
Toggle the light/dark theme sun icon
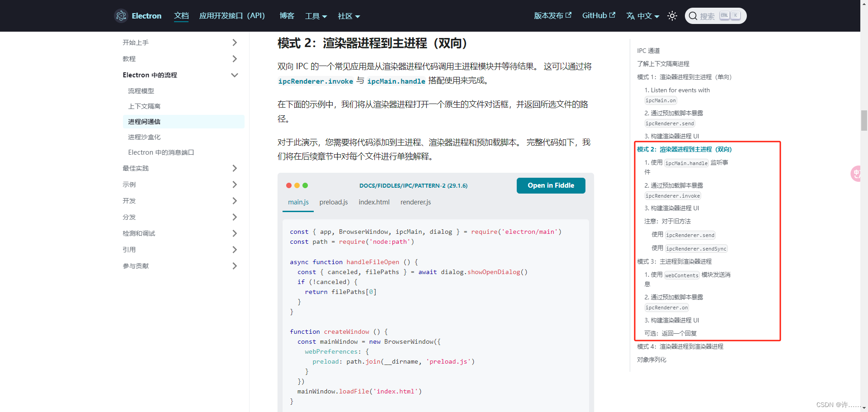point(672,16)
